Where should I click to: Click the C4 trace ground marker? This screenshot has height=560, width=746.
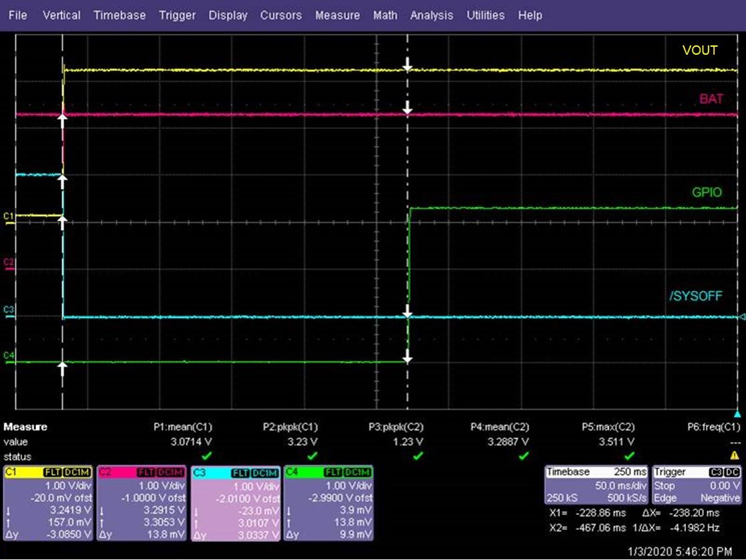(8, 356)
